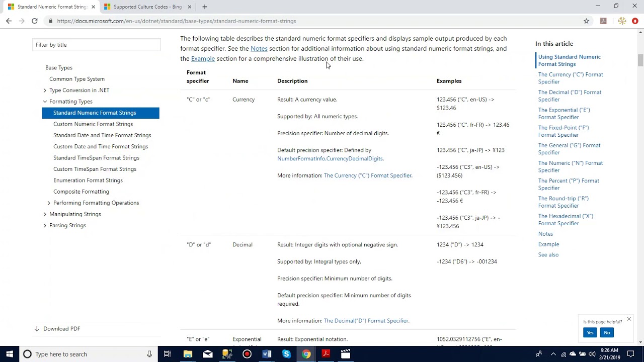Viewport: 644px width, 362px height.
Task: Expand the Parsing Strings node
Action: (45, 226)
